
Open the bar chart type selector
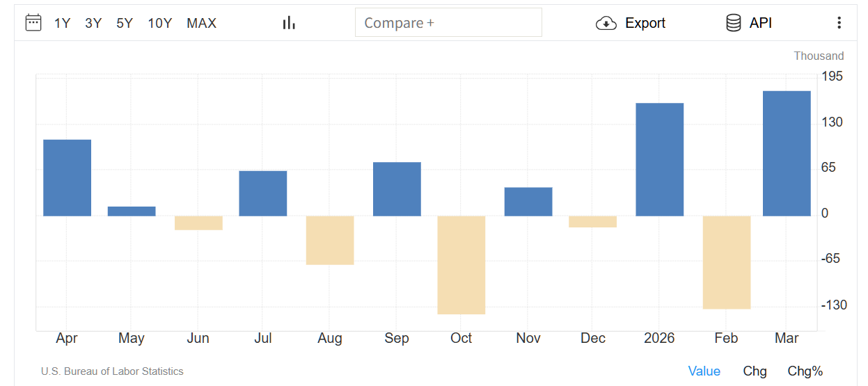(289, 23)
